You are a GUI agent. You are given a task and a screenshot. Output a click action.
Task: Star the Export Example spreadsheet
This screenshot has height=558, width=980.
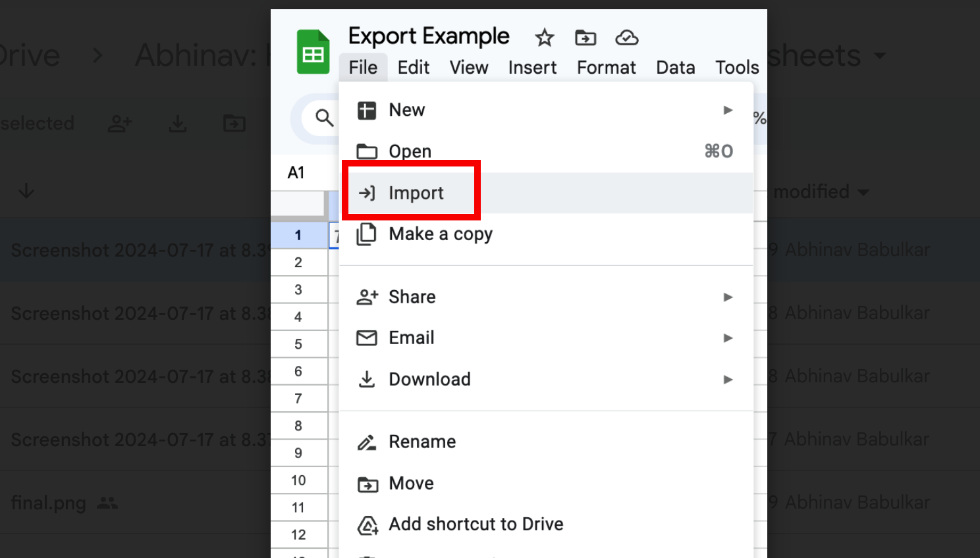point(544,38)
